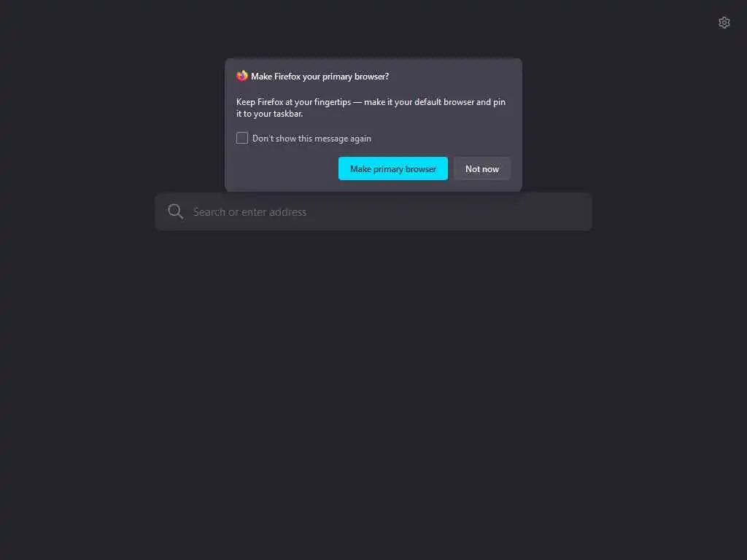Focus the "Search or enter address" field
Viewport: 747px width, 560px height.
click(373, 212)
